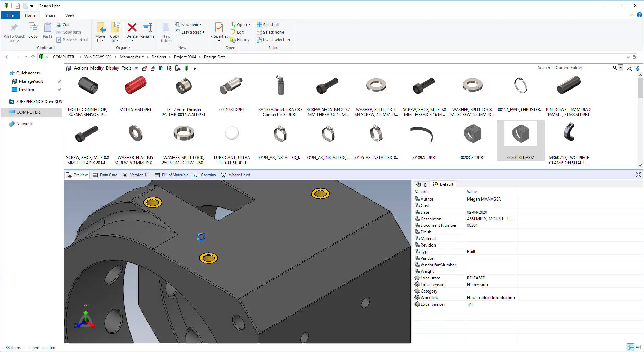The height and width of the screenshot is (352, 644).
Task: Open the Contains tab
Action: pos(205,175)
